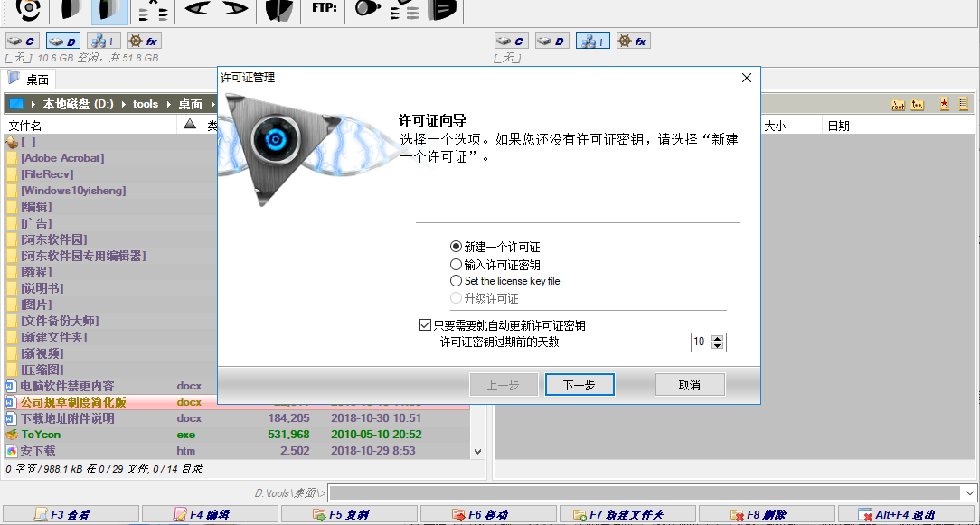Select the [FileRecv] folder
Screen dimensions: 980x525
[110, 174]
